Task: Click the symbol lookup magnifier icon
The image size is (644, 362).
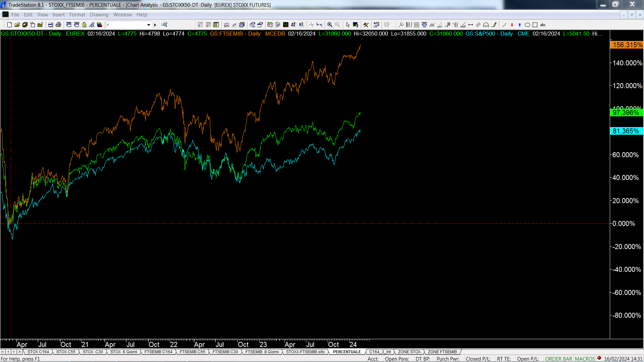Action: pos(164,24)
